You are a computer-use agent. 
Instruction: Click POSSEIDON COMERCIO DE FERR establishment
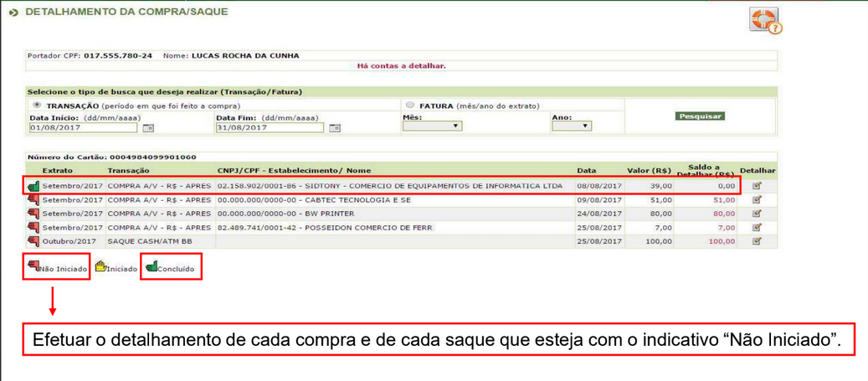click(x=370, y=228)
